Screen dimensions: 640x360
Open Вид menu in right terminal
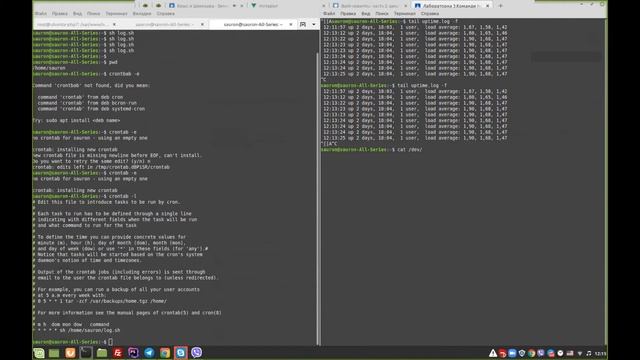pos(366,13)
